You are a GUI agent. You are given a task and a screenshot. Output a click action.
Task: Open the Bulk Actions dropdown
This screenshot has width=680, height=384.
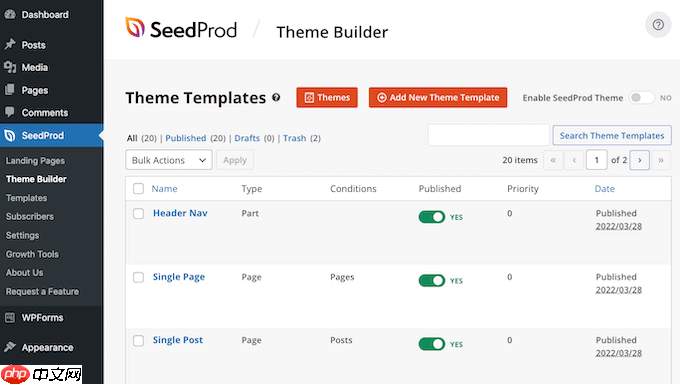169,160
